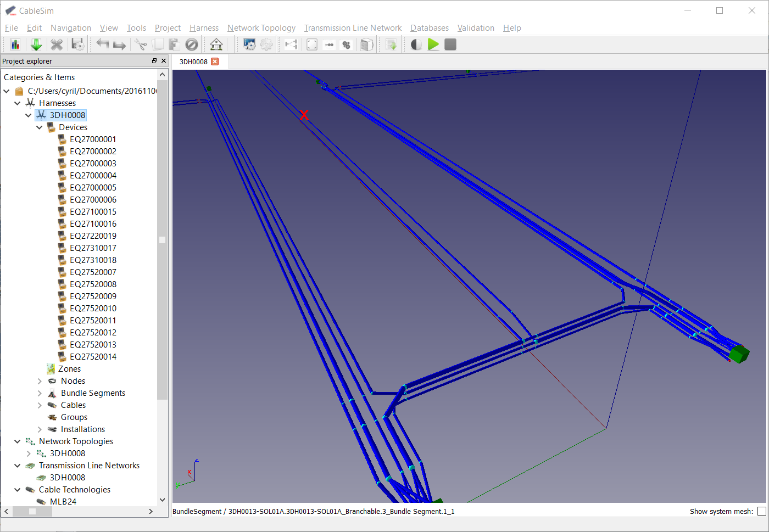
Task: Click the double gears icon
Action: (x=346, y=44)
